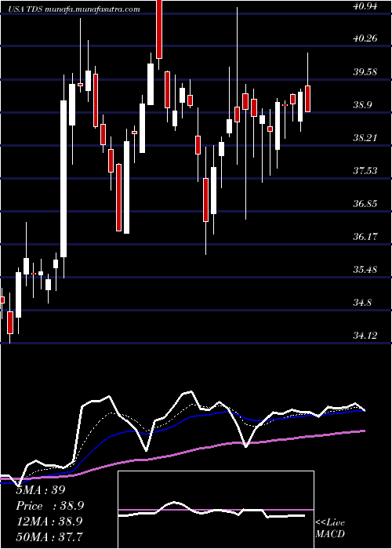Click the 39.58 price axis label
Viewport: 392px width, 549px height.
[x=366, y=72]
